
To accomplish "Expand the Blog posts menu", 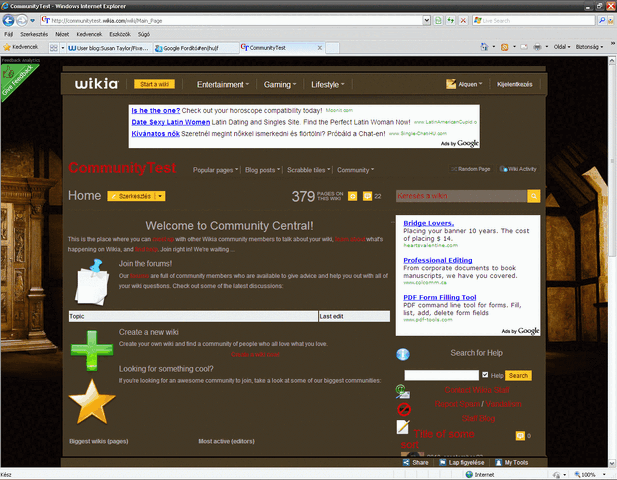I will 262,170.
